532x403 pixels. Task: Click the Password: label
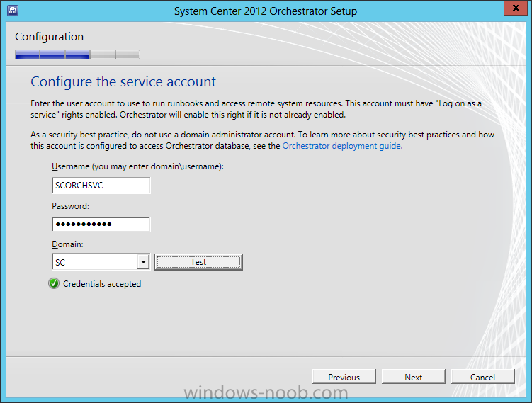click(x=70, y=206)
